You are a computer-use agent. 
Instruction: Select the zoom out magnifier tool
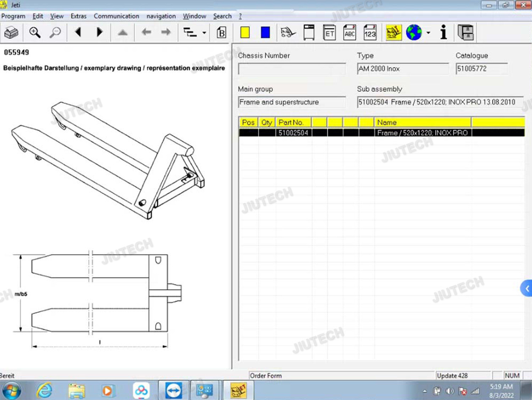pyautogui.click(x=55, y=33)
